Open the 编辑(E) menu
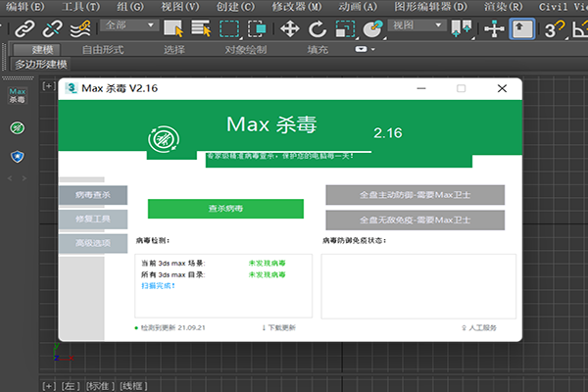Viewport: 588px width, 392px height. point(24,7)
